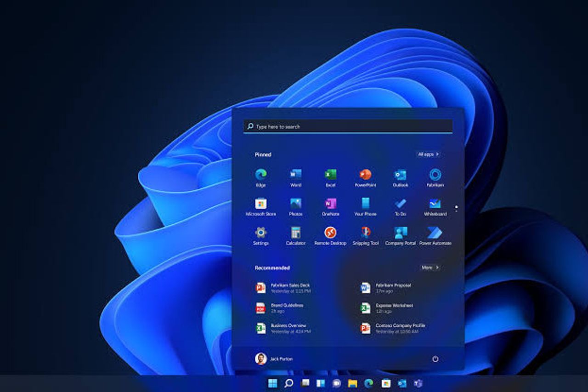
Task: Open Outlook in the pinned grid
Action: pyautogui.click(x=400, y=177)
